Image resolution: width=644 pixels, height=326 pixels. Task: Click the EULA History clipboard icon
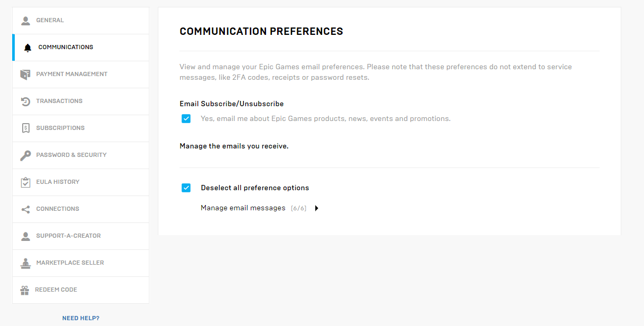tap(25, 182)
